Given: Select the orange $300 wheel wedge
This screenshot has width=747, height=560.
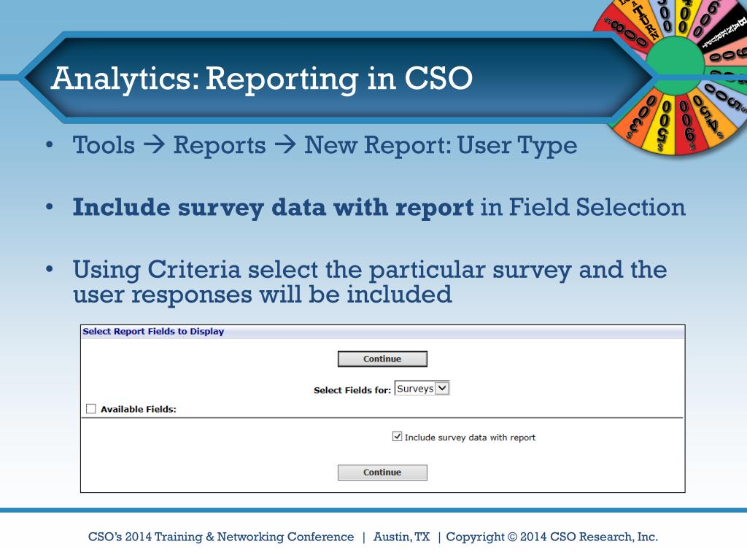Looking at the screenshot, I should click(x=642, y=115).
